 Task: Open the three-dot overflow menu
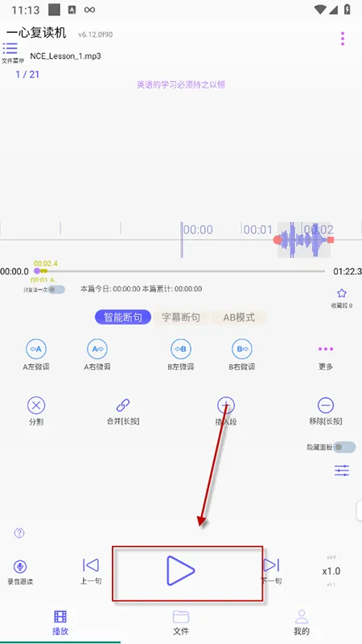342,39
